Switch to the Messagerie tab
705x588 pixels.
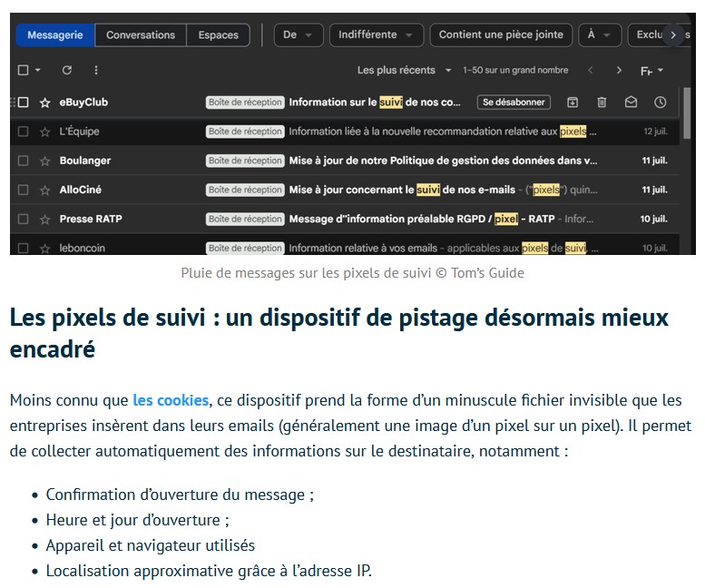pyautogui.click(x=55, y=35)
